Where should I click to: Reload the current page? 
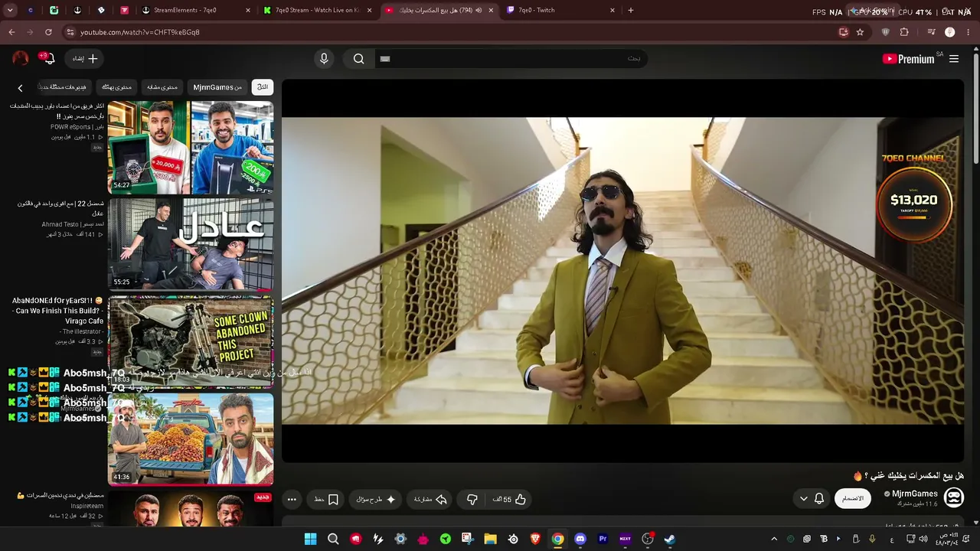[x=48, y=32]
